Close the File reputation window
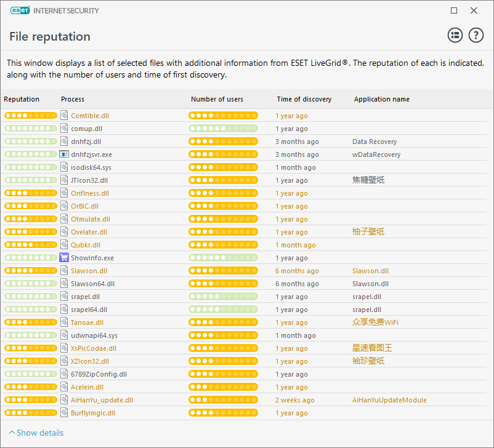This screenshot has height=448, width=494. 474,10
